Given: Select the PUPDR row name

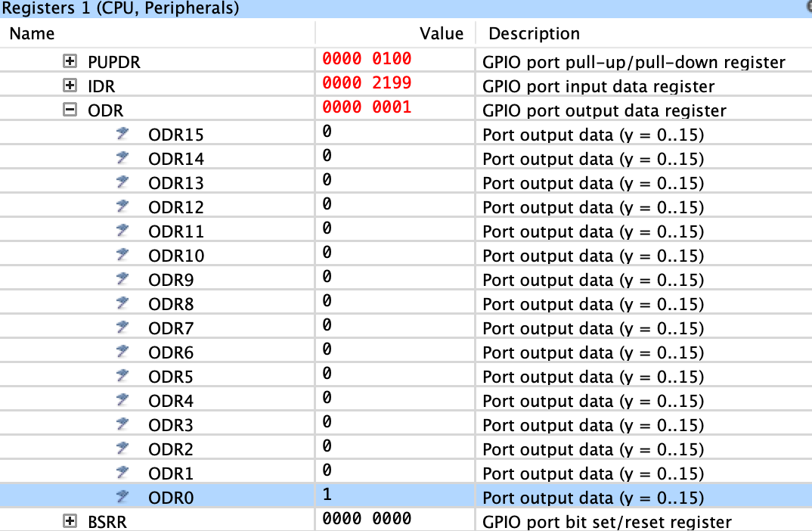Looking at the screenshot, I should coord(114,62).
